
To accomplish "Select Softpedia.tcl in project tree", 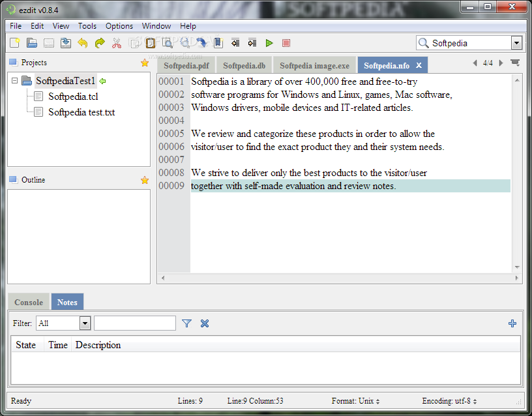I will pyautogui.click(x=73, y=97).
